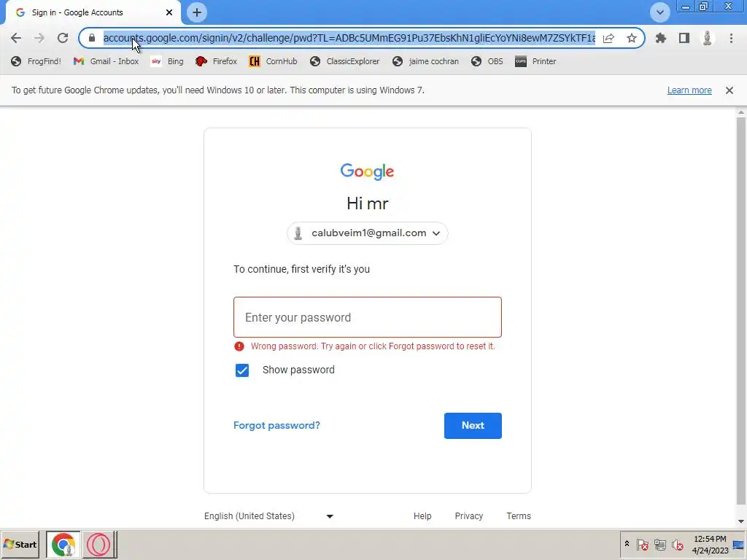Open the Help footer link
Viewport: 747px width, 560px height.
(422, 516)
